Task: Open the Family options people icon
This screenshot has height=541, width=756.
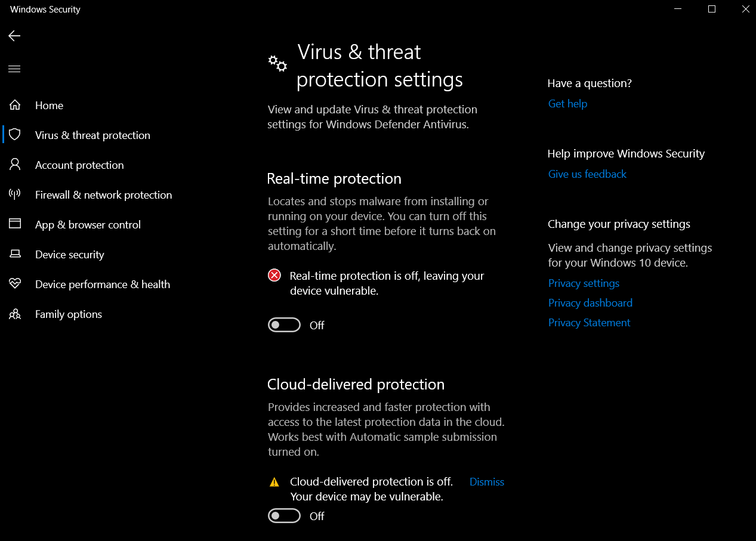Action: 15,314
